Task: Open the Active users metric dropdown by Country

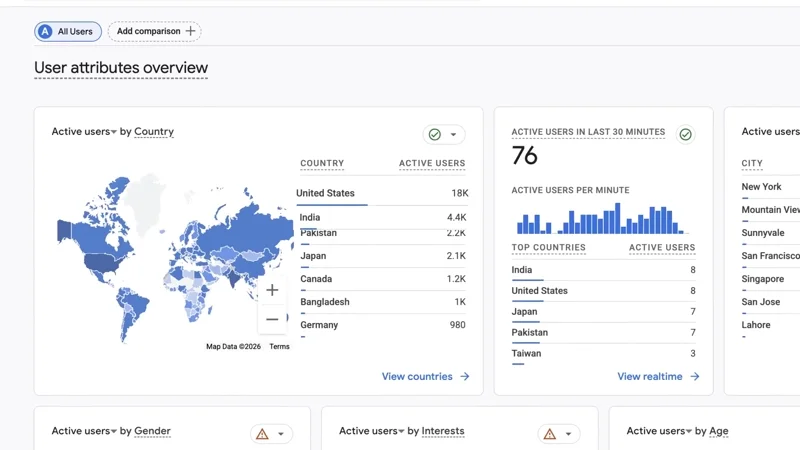Action: (x=84, y=132)
